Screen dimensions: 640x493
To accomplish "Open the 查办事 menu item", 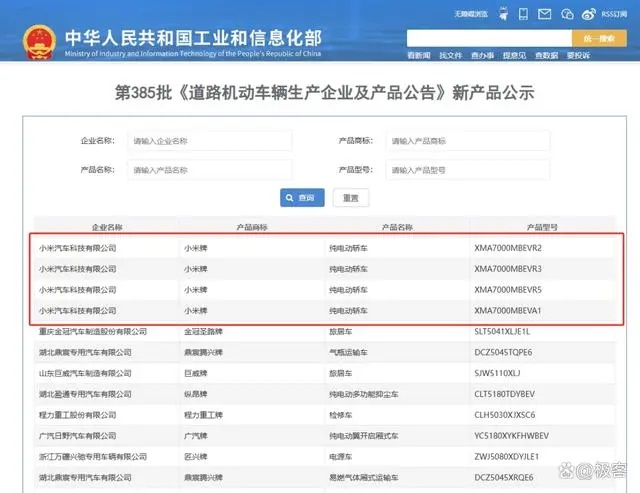I will [482, 55].
